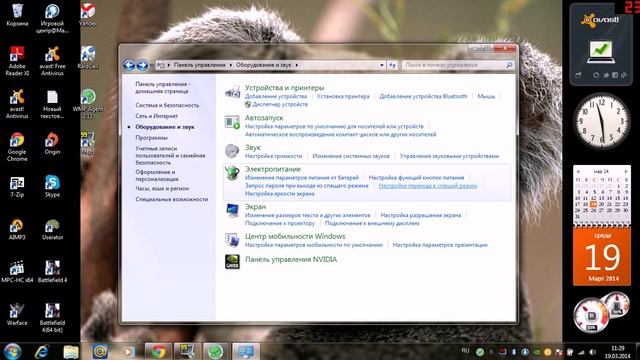The image size is (640, 360).
Task: Go to Панель управления домашняя страница
Action: (x=162, y=87)
